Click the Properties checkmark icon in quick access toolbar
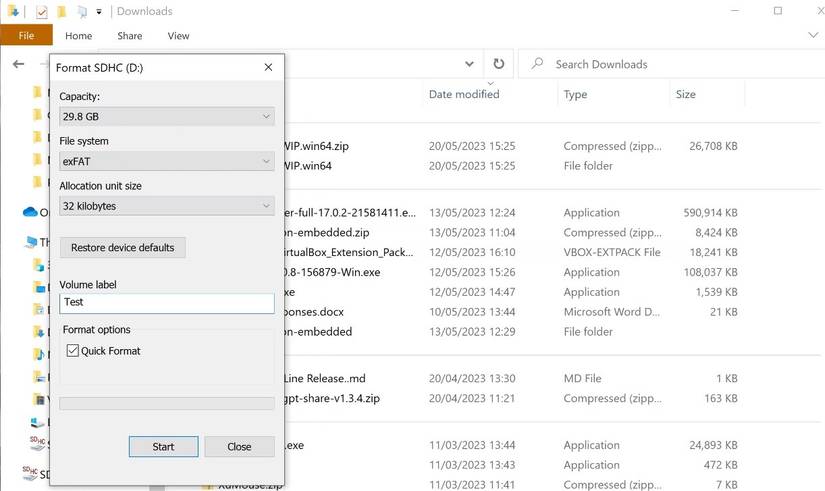The height and width of the screenshot is (491, 825). [x=42, y=12]
